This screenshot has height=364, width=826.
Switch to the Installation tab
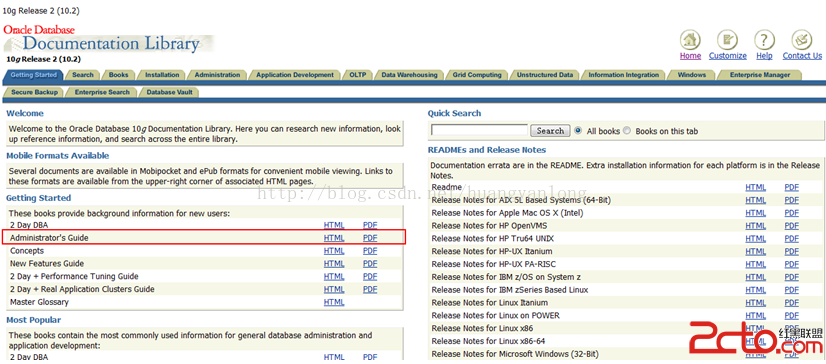(x=162, y=75)
